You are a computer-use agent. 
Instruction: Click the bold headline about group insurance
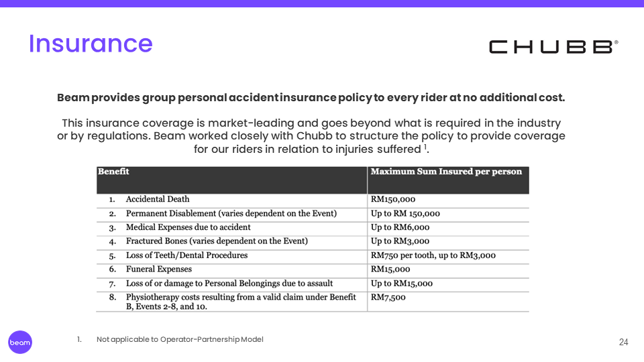coord(311,98)
